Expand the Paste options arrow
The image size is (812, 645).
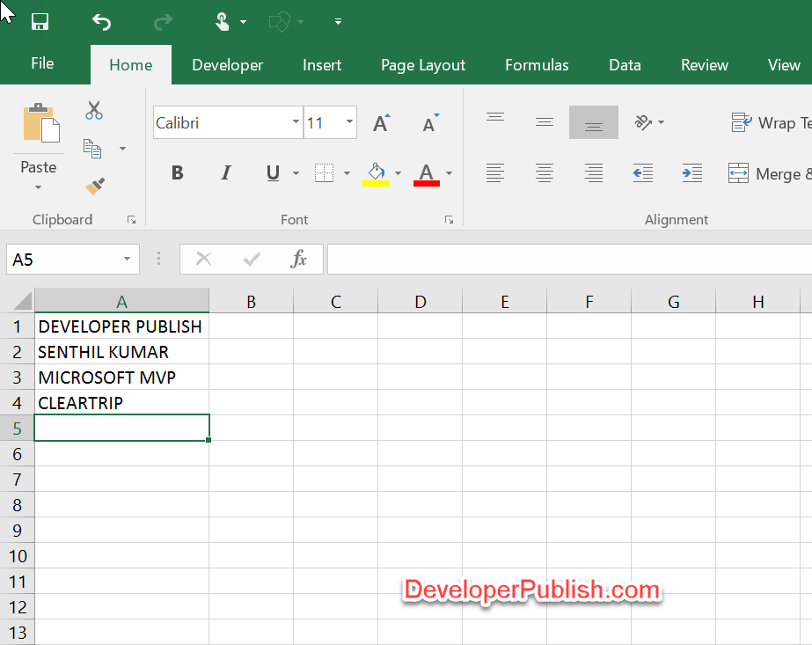click(39, 187)
